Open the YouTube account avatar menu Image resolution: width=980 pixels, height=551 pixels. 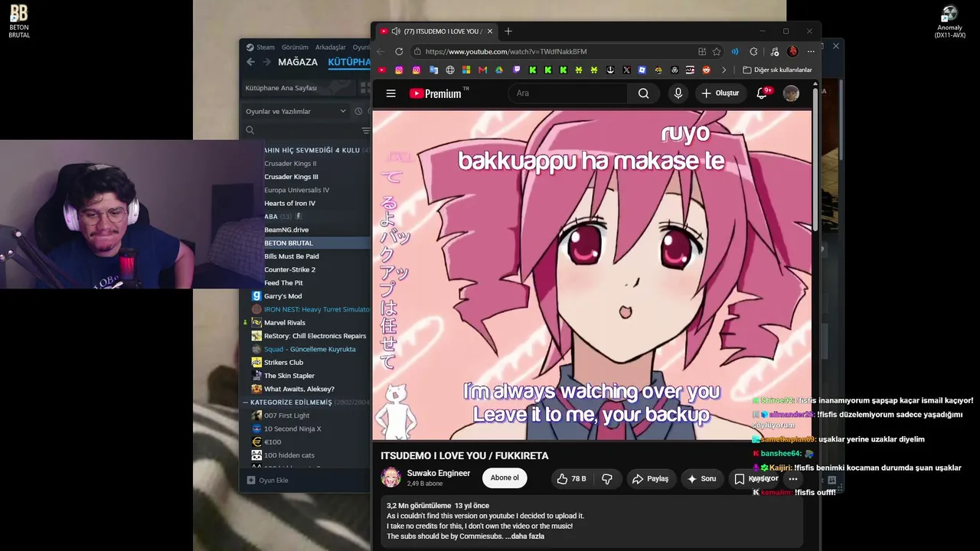[791, 93]
